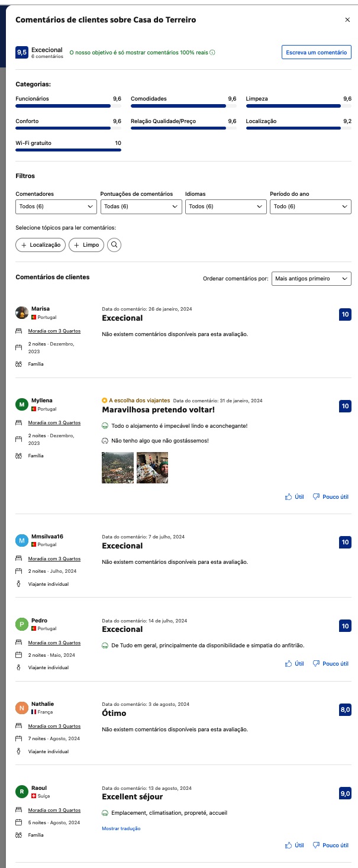Open the Comentadores dropdown
358x868 pixels.
point(56,206)
